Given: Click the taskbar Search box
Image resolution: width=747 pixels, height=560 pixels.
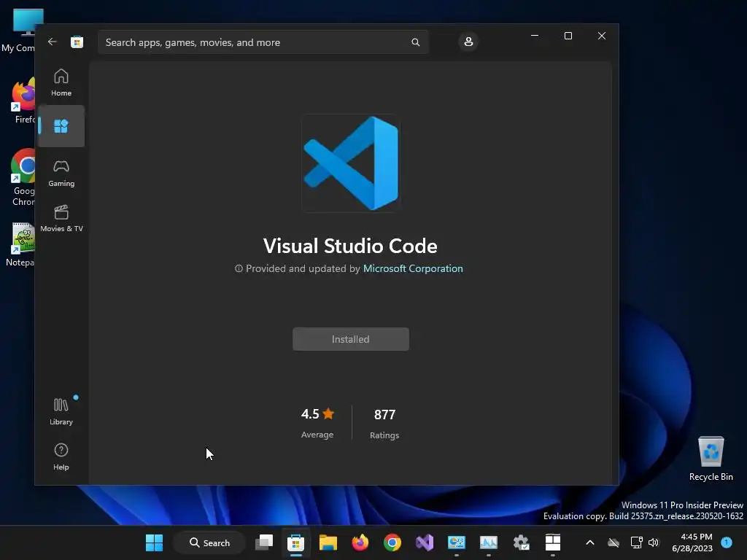Looking at the screenshot, I should coord(209,542).
